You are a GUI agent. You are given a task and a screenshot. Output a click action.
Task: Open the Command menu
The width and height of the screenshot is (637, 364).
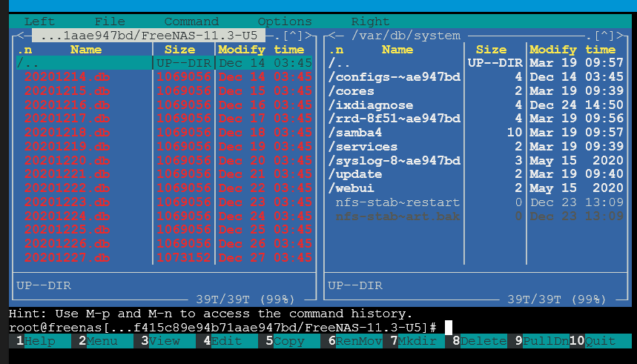(191, 21)
